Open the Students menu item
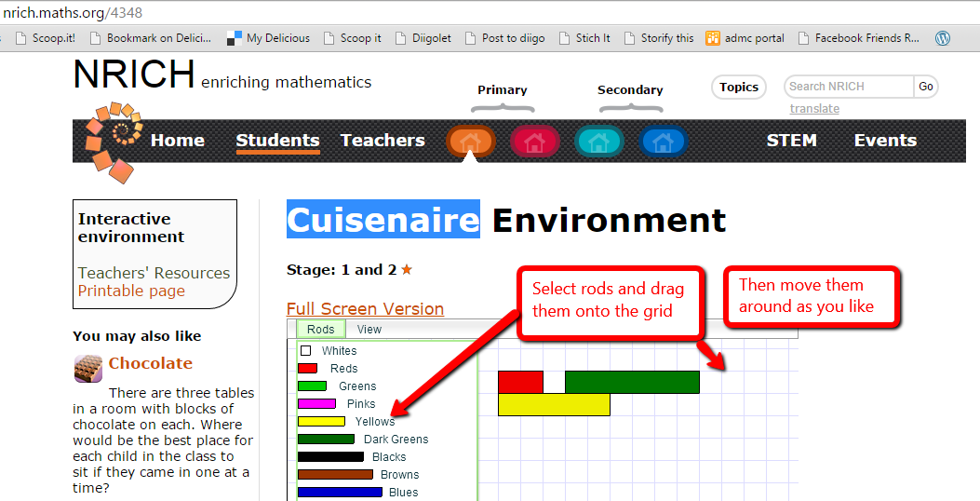Screen dimensions: 980x501 coord(277,141)
